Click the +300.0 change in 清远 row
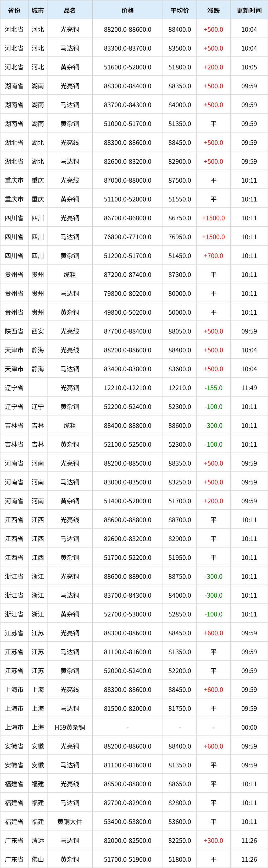Viewport: 268px width, 868px height. click(x=214, y=841)
